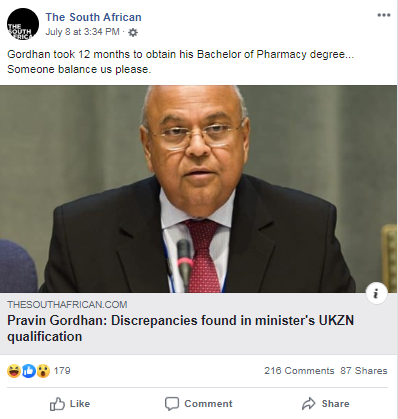Select the Comment button label

(x=208, y=404)
